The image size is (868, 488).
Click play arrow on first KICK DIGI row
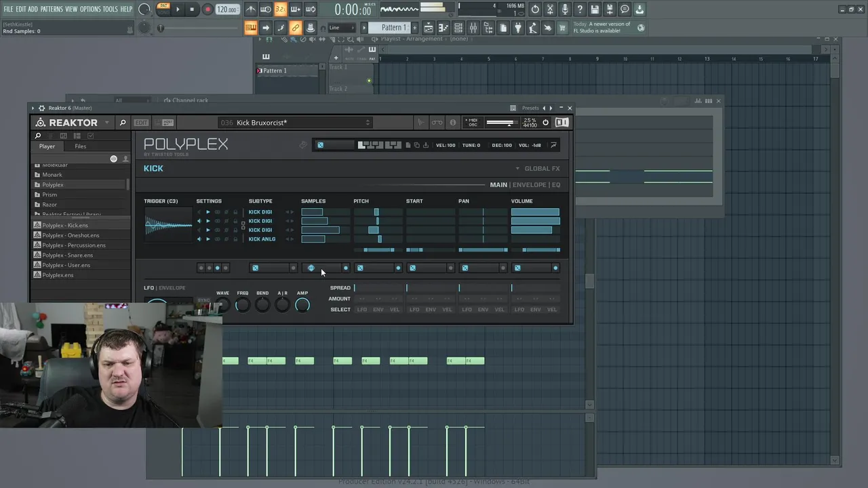coord(208,212)
